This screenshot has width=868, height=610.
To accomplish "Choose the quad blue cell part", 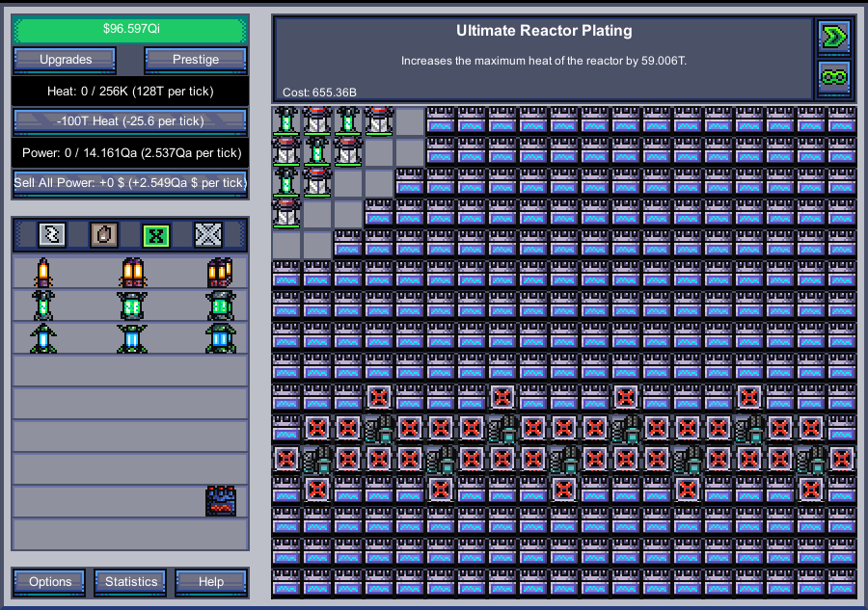I will [220, 338].
